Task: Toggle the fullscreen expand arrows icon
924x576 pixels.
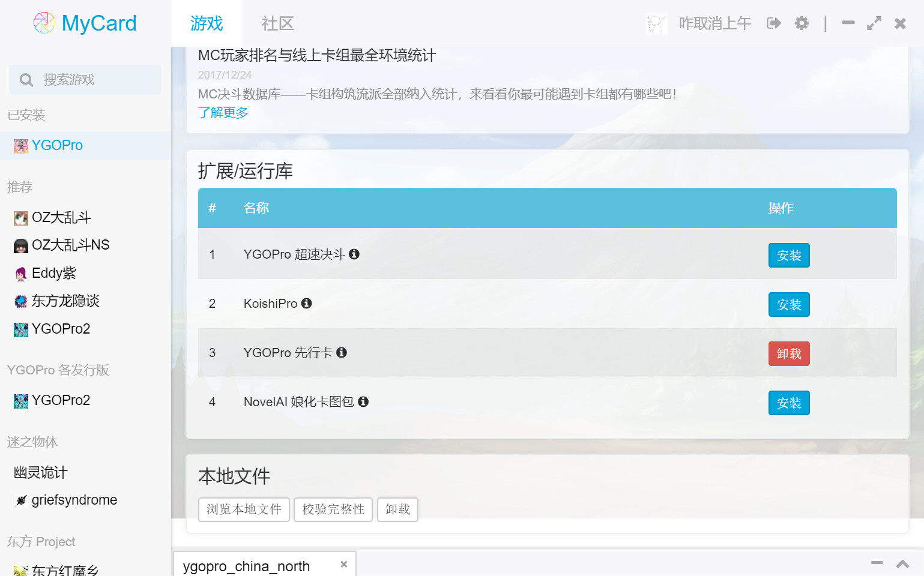Action: pyautogui.click(x=874, y=23)
